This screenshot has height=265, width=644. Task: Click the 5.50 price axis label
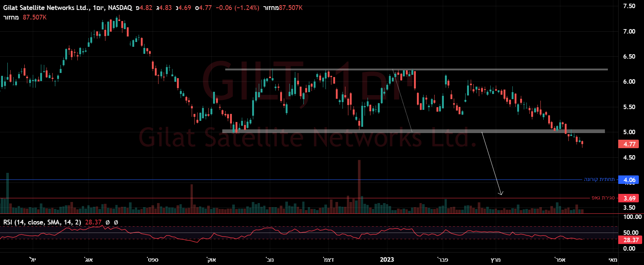point(629,107)
